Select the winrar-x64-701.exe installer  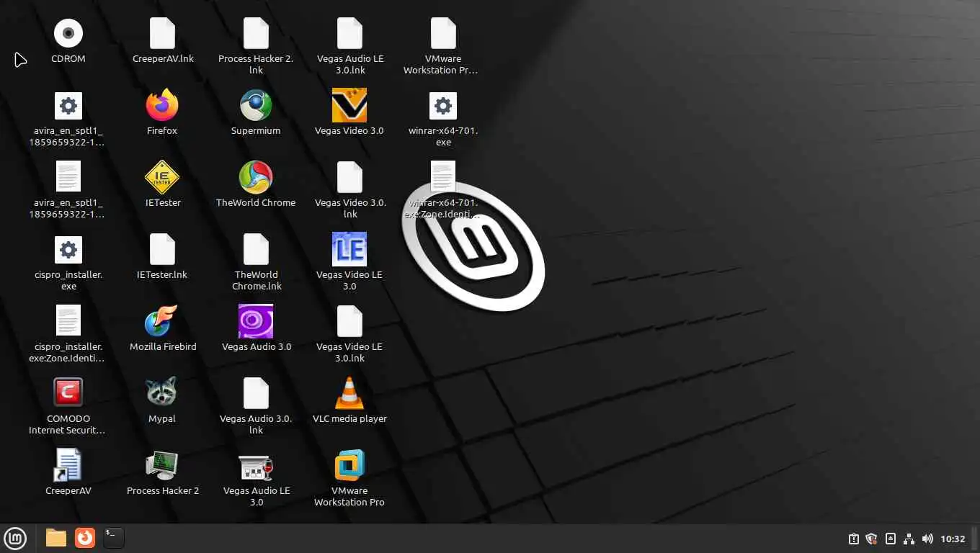pyautogui.click(x=443, y=106)
